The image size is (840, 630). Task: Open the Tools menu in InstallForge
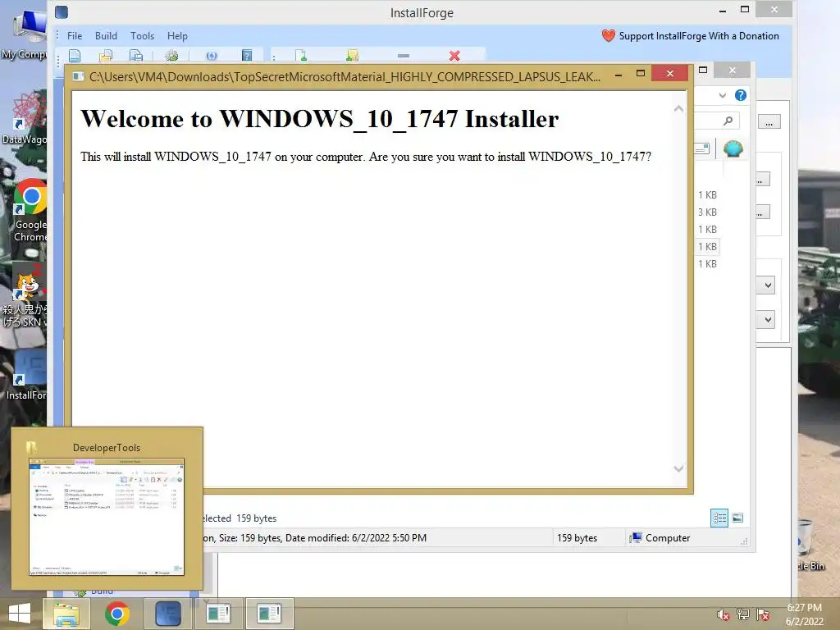point(142,36)
